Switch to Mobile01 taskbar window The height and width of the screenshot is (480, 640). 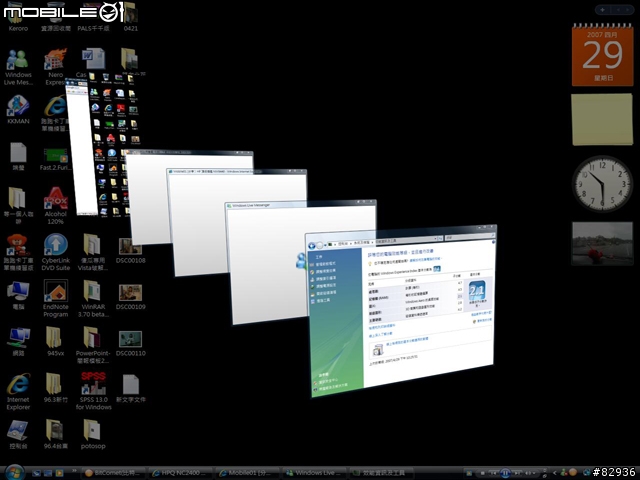tap(247, 473)
